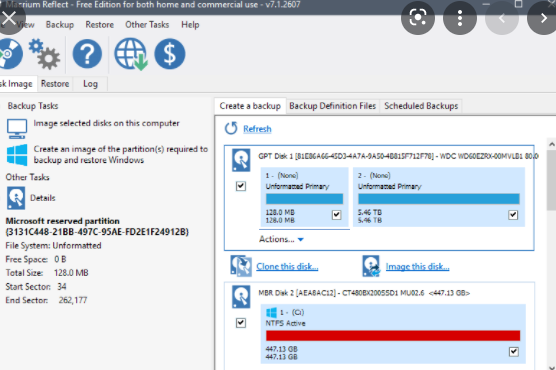Viewport: 556px width, 370px height.
Task: Open the three-dot overlay menu
Action: point(460,17)
